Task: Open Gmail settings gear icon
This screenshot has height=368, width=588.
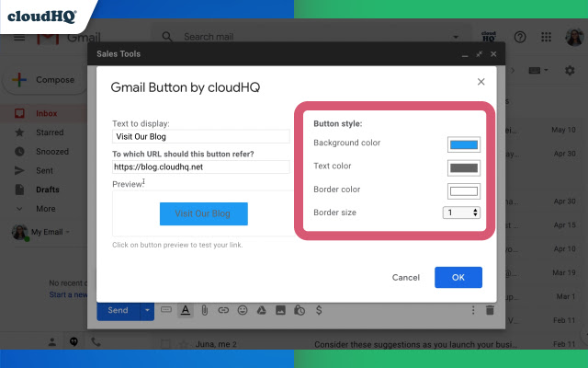Action: 570,70
